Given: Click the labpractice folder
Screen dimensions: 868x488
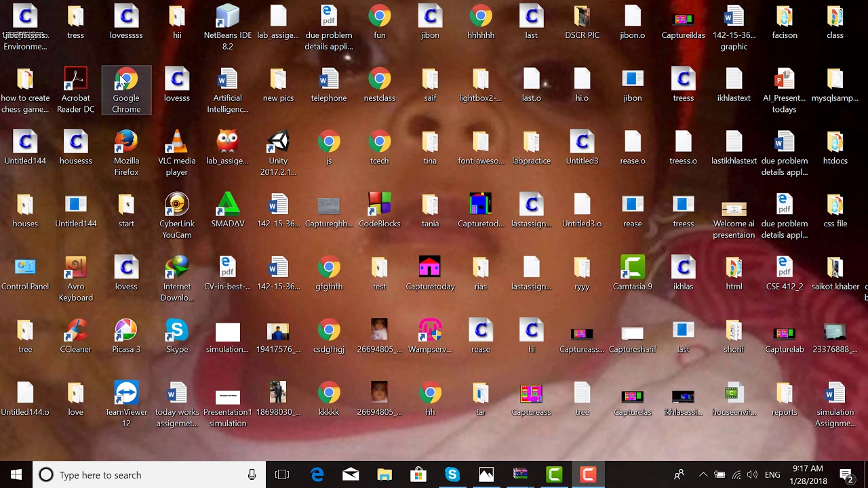Looking at the screenshot, I should coord(531,148).
